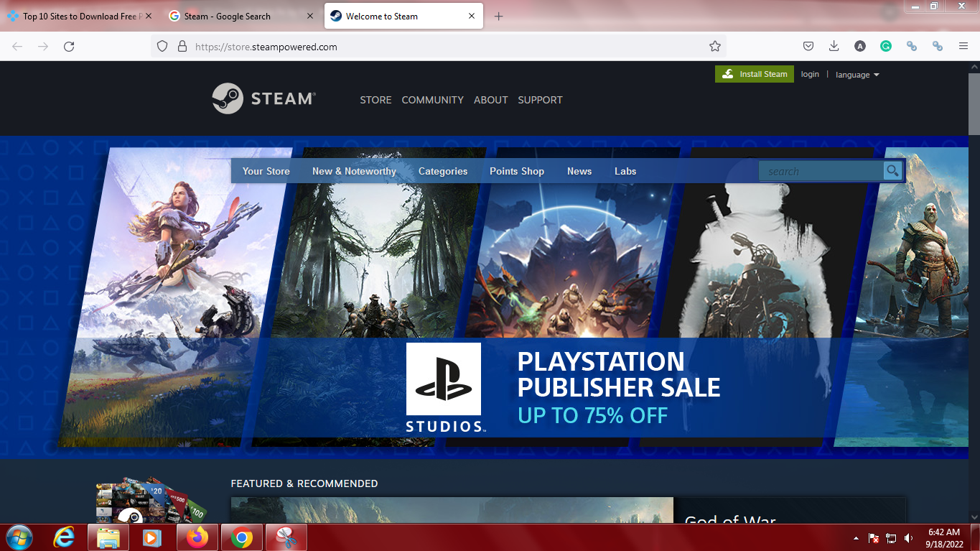
Task: Open the COMMUNITY header menu
Action: click(432, 100)
